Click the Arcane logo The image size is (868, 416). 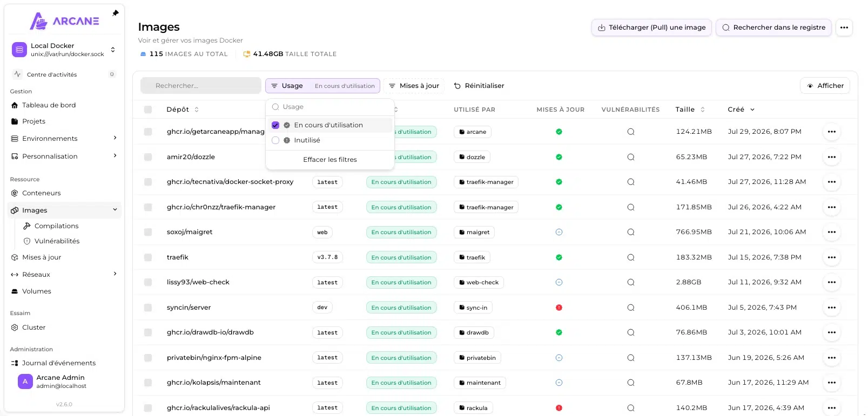[64, 22]
